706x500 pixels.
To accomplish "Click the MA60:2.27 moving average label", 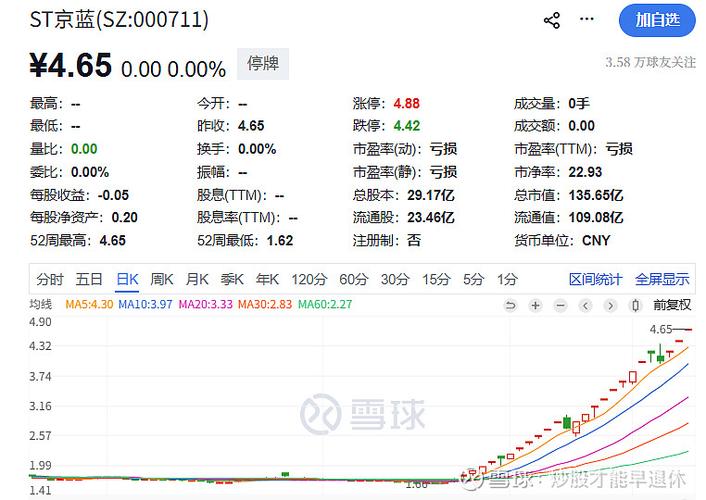I will click(325, 305).
